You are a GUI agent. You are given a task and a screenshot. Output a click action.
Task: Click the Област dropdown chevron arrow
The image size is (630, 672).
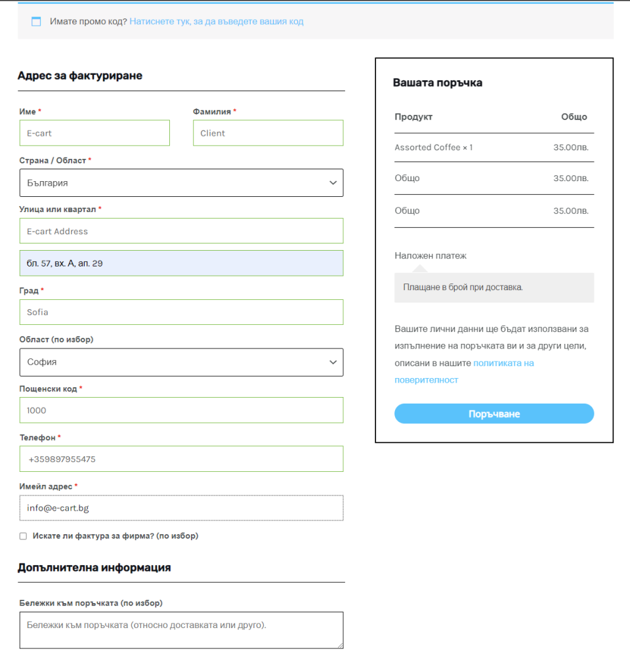pos(333,362)
